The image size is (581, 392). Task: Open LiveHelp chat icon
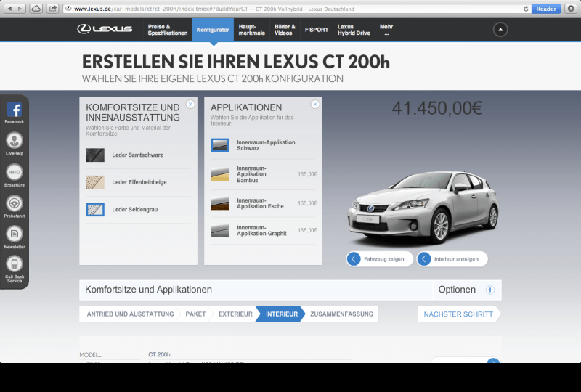15,140
